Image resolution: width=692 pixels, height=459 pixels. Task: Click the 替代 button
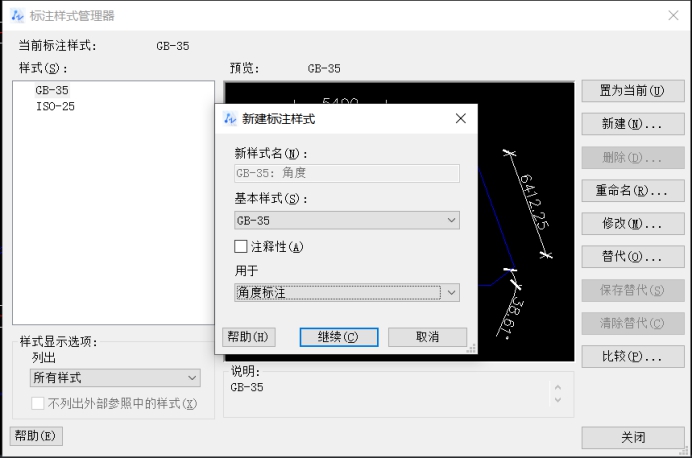[632, 256]
